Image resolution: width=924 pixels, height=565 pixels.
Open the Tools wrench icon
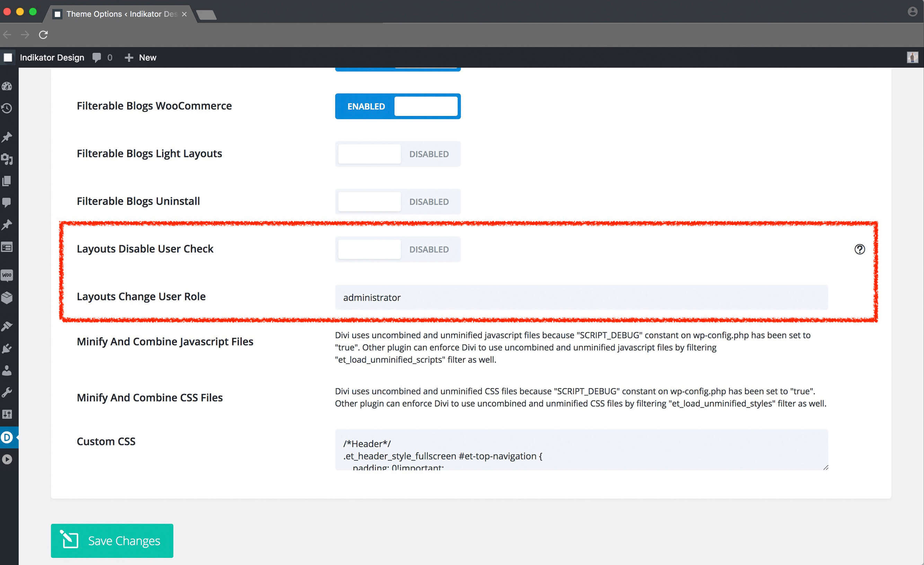pos(7,392)
